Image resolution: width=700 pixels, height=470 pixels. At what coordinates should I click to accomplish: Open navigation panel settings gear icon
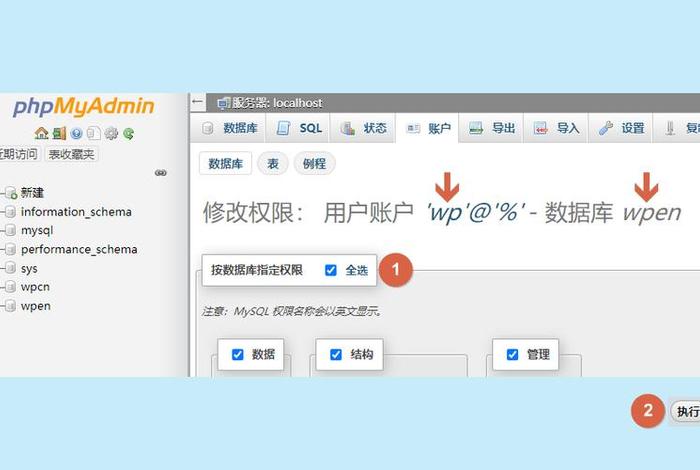(111, 133)
